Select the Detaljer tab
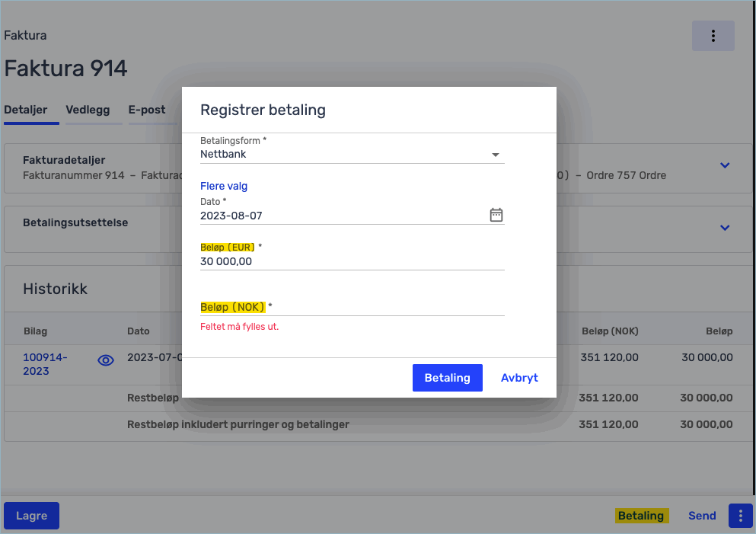 point(26,110)
